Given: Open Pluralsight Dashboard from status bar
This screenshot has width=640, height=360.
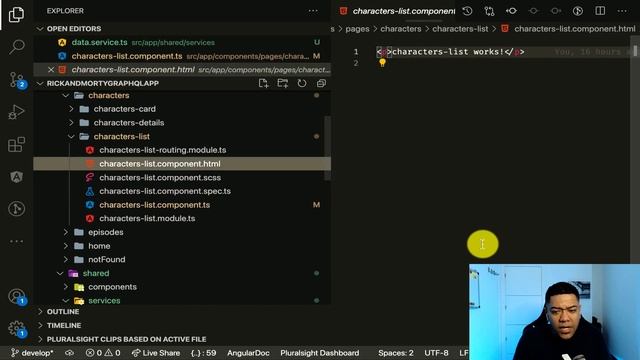Looking at the screenshot, I should [x=320, y=353].
